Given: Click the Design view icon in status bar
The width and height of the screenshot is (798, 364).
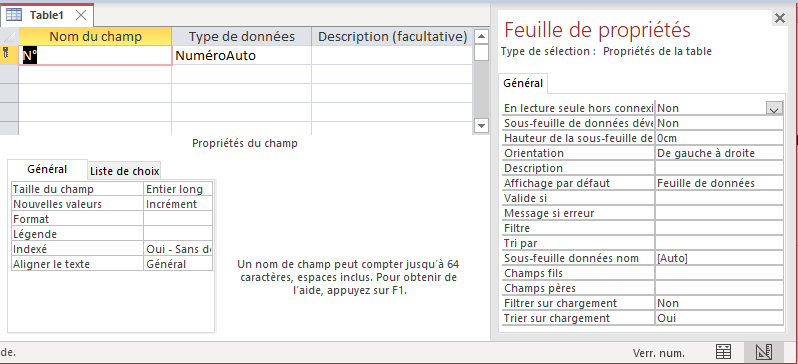Looking at the screenshot, I should tap(764, 352).
